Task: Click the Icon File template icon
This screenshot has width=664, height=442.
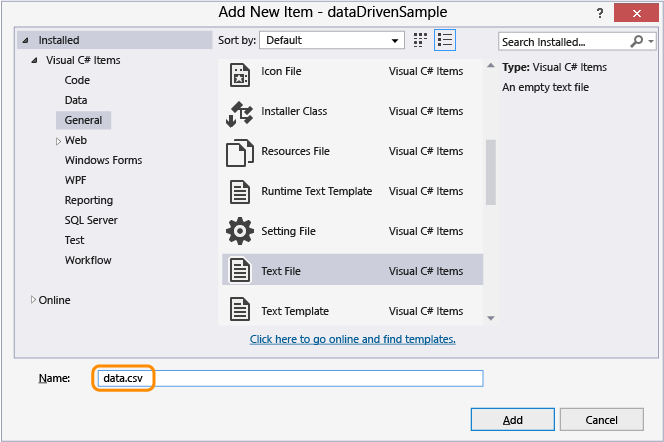Action: (240, 73)
